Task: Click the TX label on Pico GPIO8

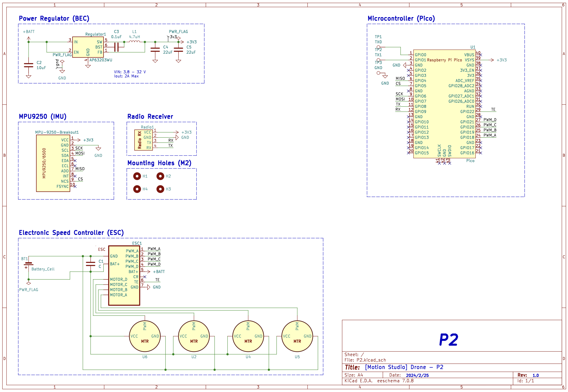Action: [398, 104]
